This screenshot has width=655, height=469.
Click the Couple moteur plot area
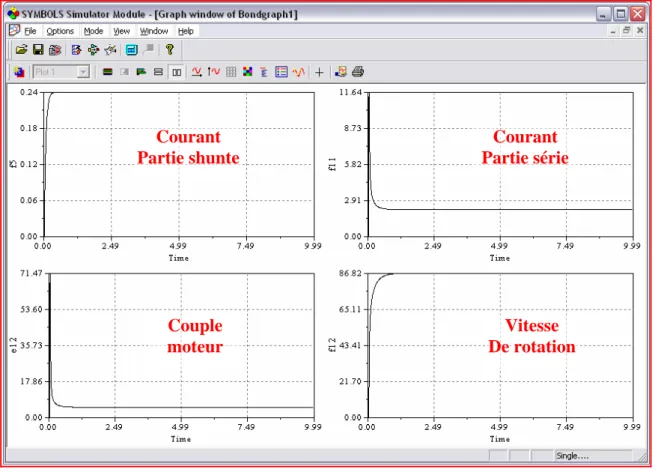pos(181,345)
